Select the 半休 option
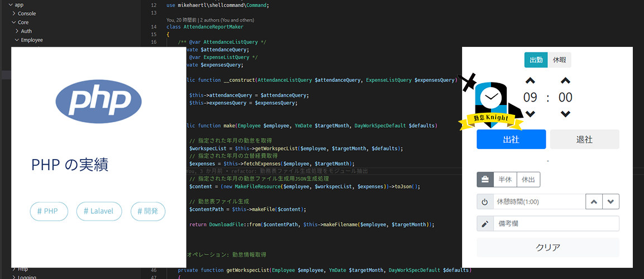Image resolution: width=644 pixels, height=279 pixels. pos(505,179)
